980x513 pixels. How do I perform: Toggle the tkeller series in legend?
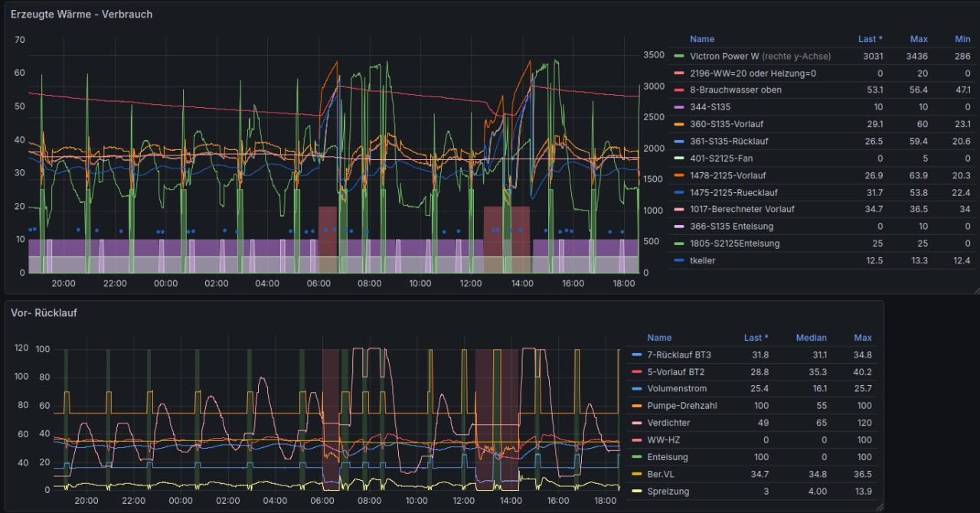[703, 261]
